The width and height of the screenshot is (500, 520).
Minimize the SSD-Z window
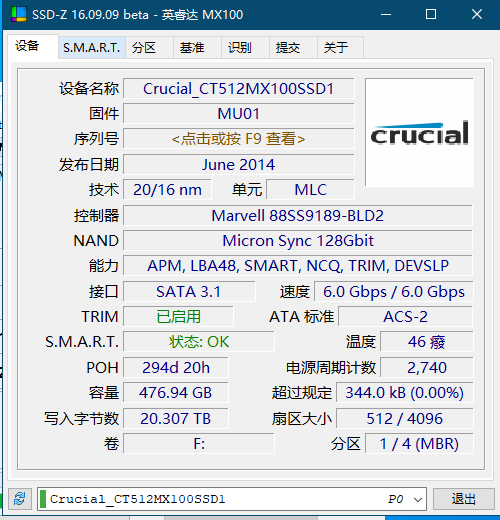(386, 14)
